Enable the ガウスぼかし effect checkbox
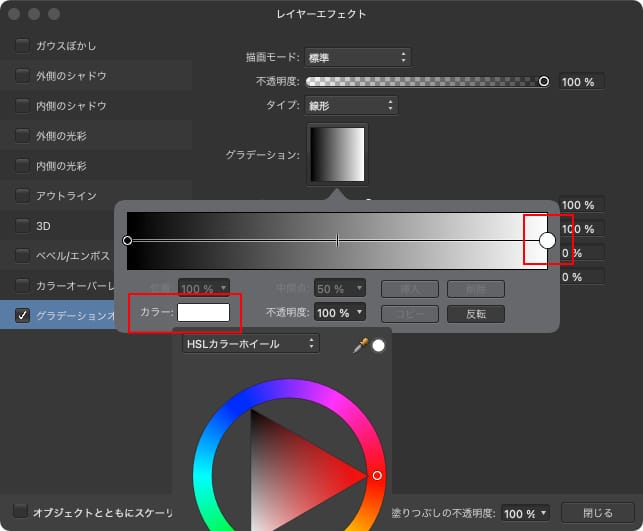Viewport: 643px width, 531px height. coord(22,46)
